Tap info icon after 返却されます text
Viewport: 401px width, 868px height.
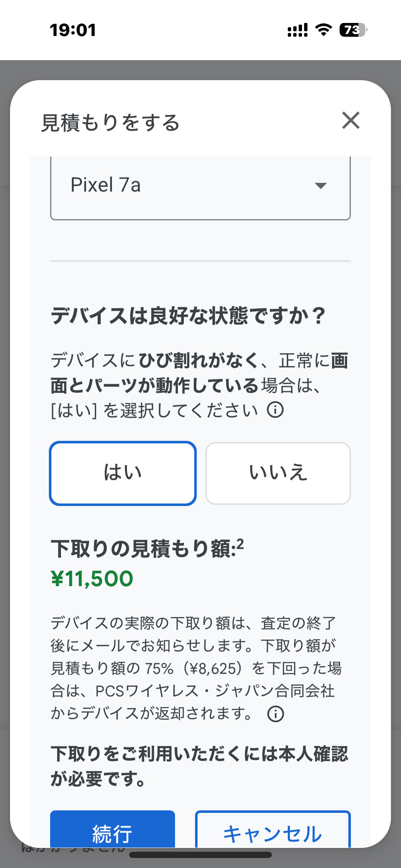pos(275,714)
